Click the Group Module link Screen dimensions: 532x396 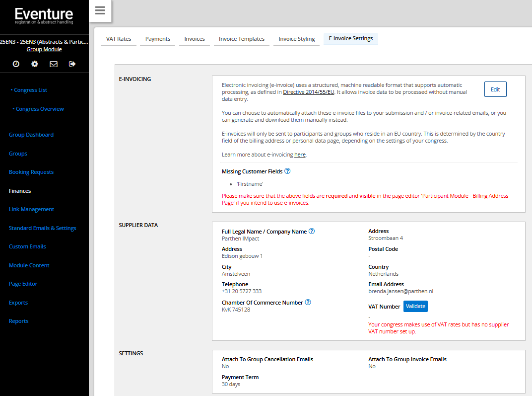44,50
